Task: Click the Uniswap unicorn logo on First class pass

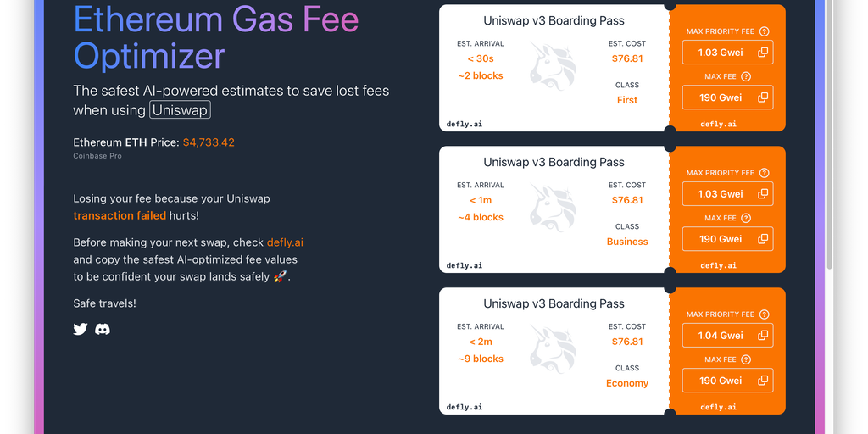Action: [553, 68]
